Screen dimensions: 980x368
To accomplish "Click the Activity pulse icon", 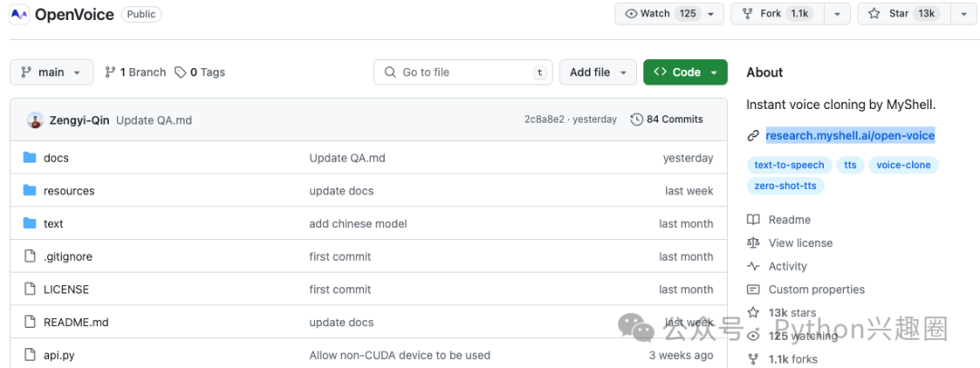I will [753, 266].
